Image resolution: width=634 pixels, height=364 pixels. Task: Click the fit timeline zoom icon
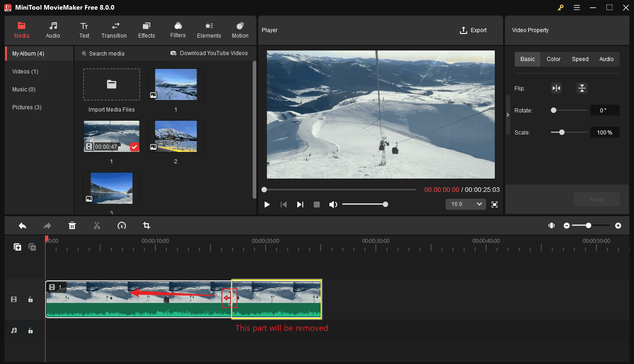pos(551,225)
